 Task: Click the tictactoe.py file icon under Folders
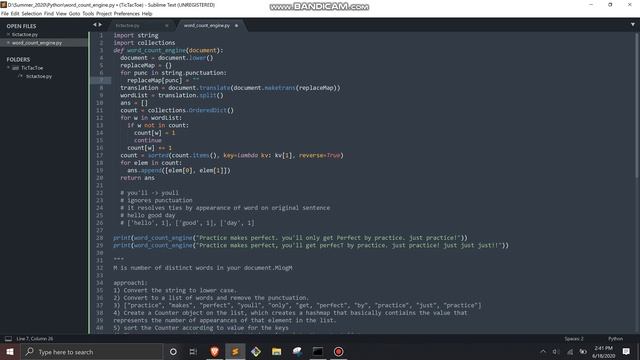click(20, 76)
